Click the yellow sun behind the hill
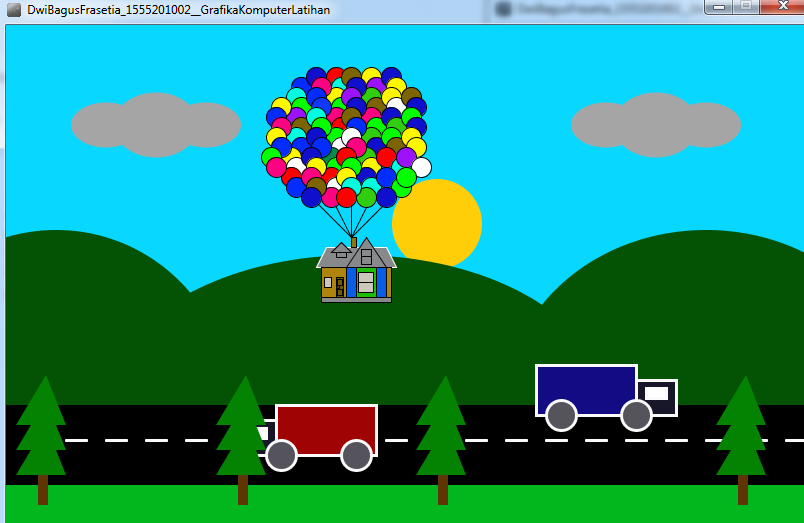This screenshot has width=804, height=523. (437, 223)
